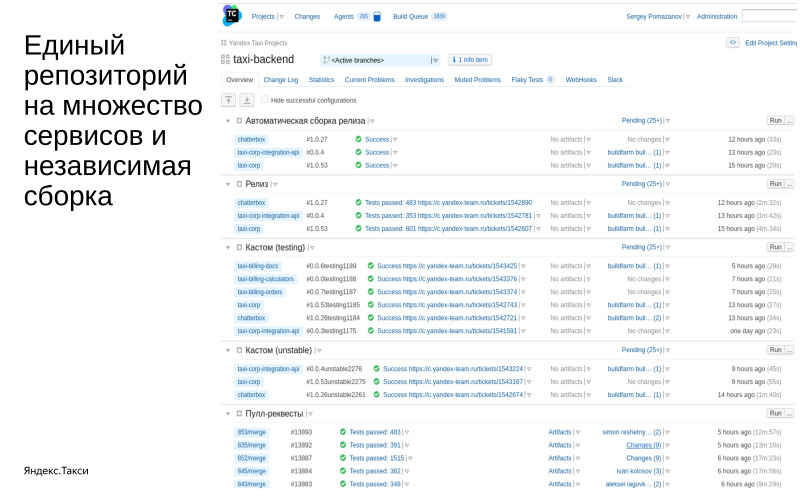Open Changes (9) link for 835/merge build
The height and width of the screenshot is (500, 800).
coord(644,445)
